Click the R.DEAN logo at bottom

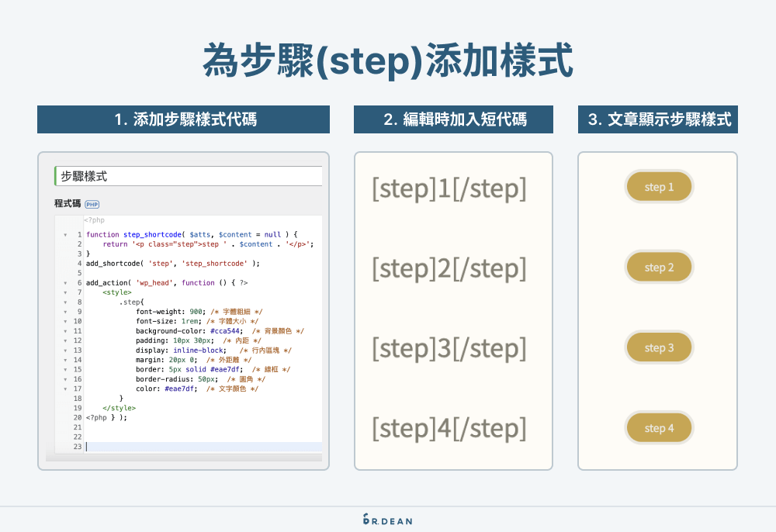(388, 521)
